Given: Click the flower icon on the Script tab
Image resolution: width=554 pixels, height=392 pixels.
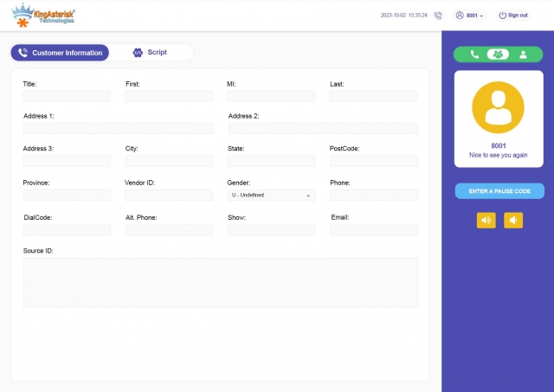Looking at the screenshot, I should (138, 52).
